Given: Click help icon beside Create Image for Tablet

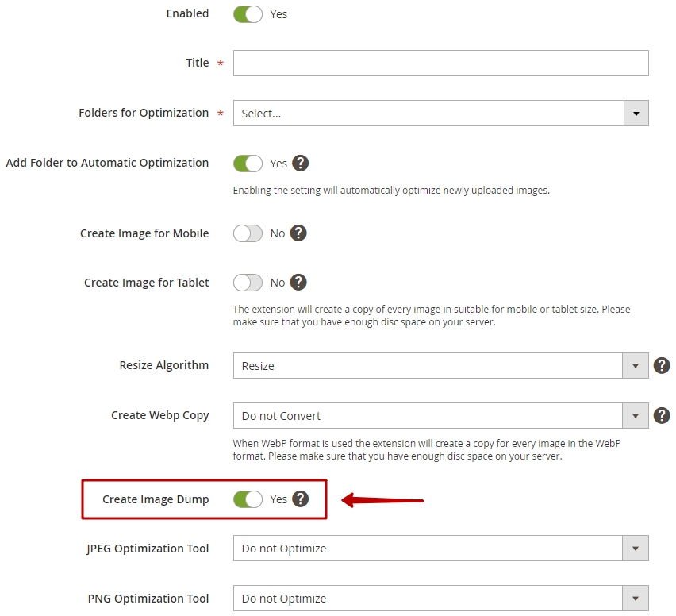Looking at the screenshot, I should [298, 283].
